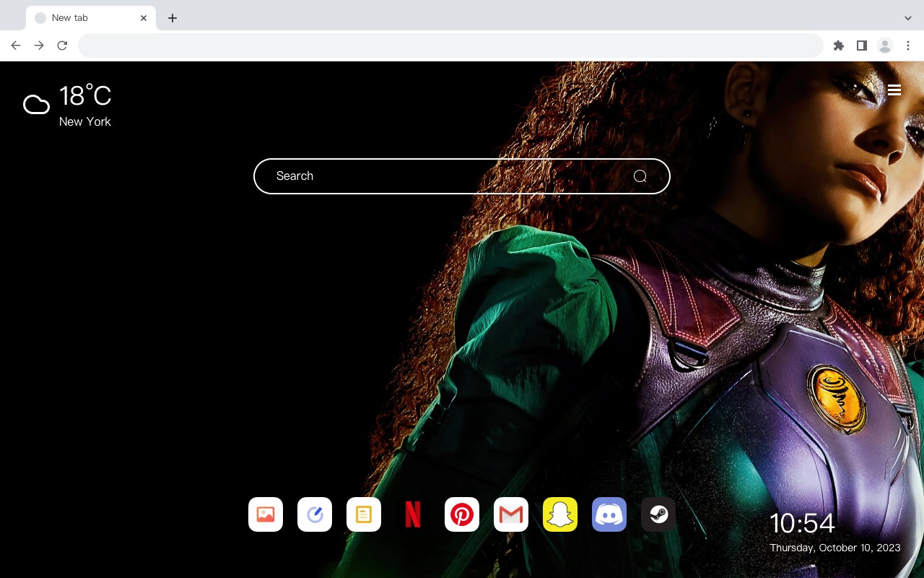Launch the Netflix shortcut
This screenshot has width=924, height=578.
(413, 514)
